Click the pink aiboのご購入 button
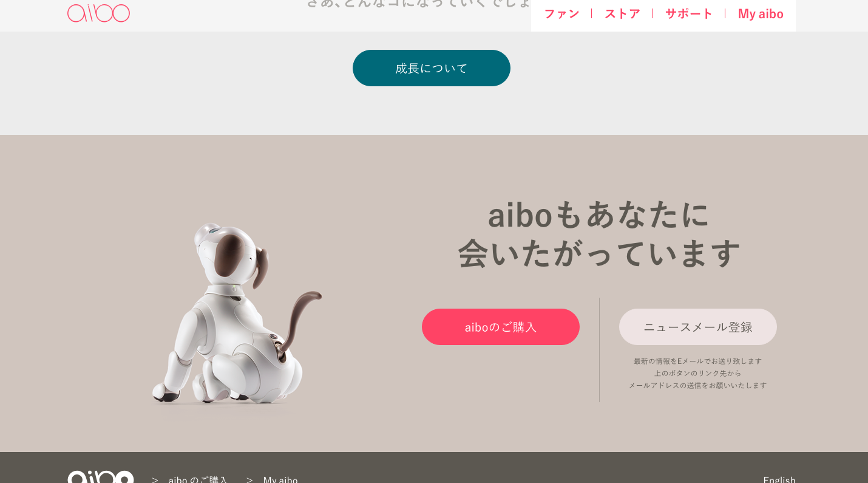This screenshot has width=868, height=483. click(501, 327)
